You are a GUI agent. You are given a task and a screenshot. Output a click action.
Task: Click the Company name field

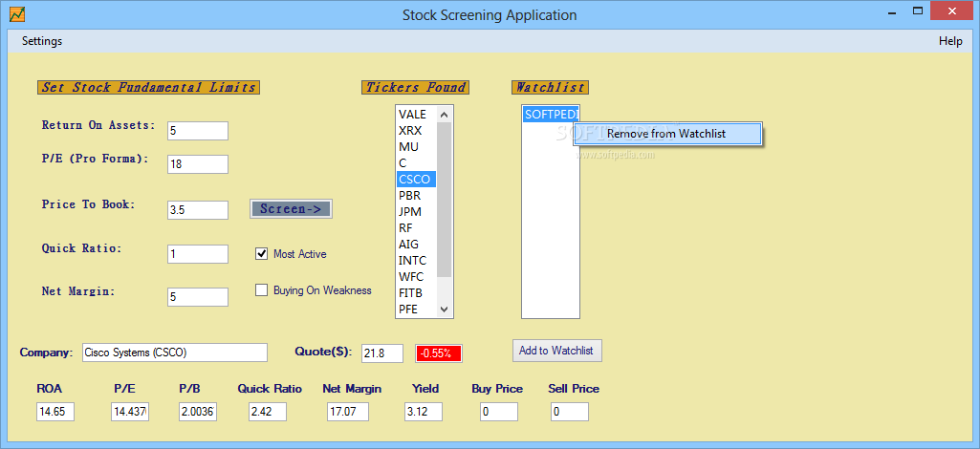pos(174,353)
